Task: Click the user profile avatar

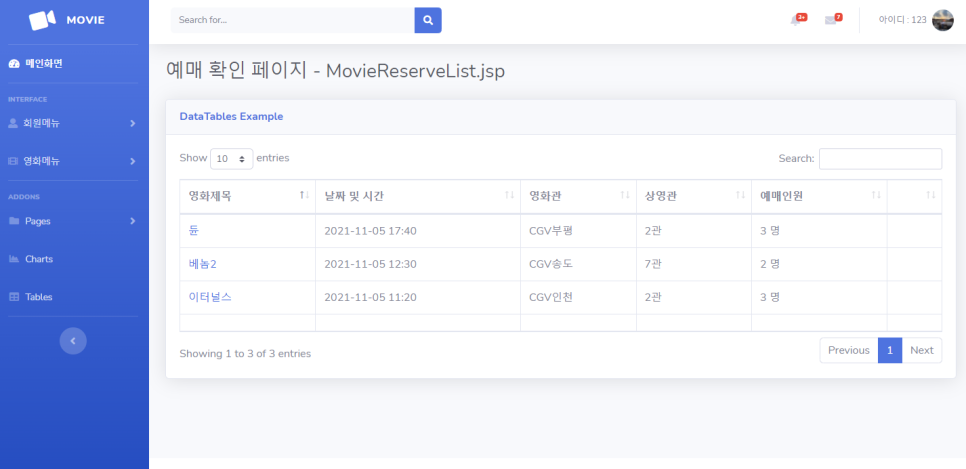Action: tap(942, 20)
